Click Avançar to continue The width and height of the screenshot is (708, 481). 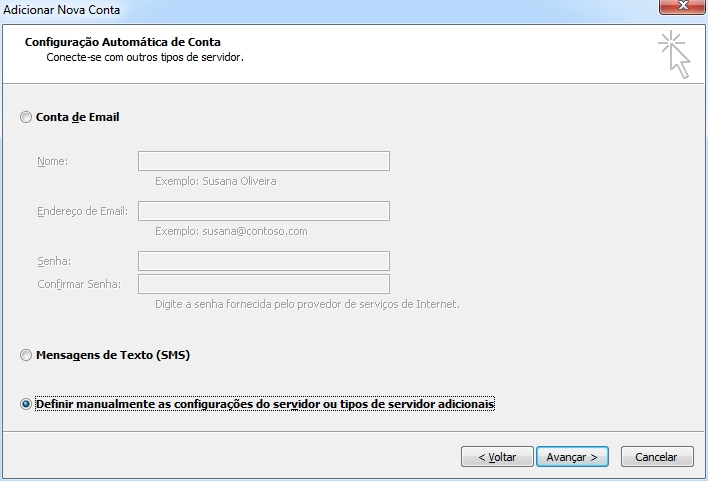coord(572,457)
